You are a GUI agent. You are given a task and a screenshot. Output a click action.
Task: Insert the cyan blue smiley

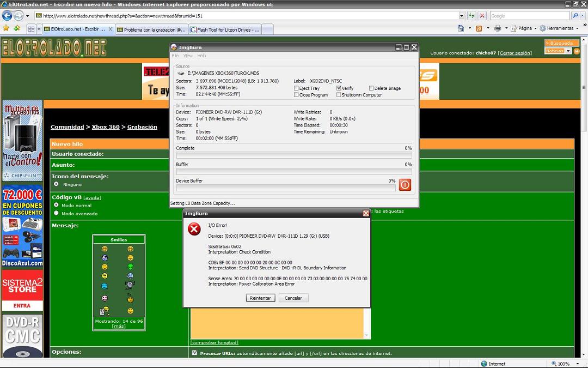[104, 286]
